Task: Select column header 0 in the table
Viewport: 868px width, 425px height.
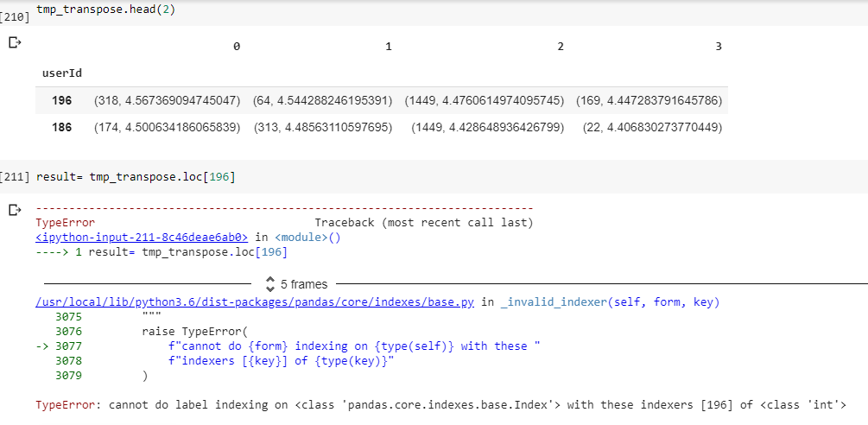Action: 237,47
